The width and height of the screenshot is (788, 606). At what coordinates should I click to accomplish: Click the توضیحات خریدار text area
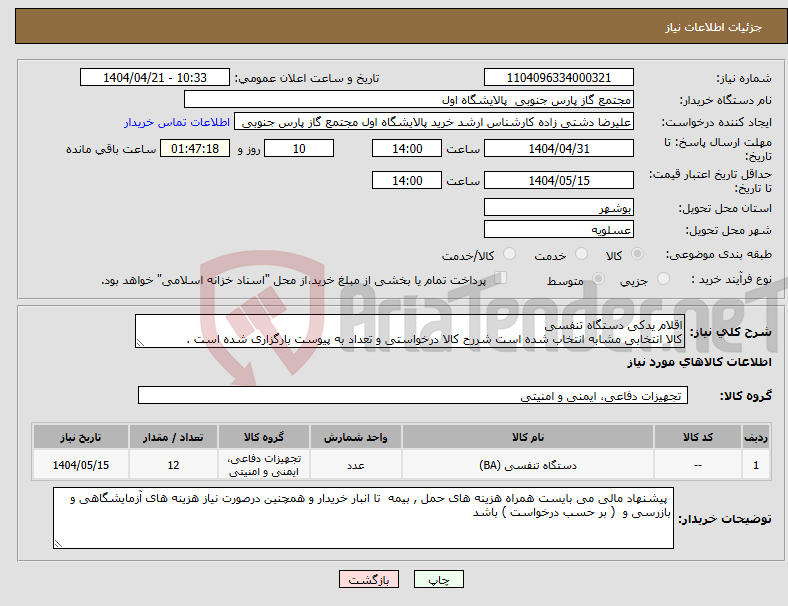click(363, 518)
